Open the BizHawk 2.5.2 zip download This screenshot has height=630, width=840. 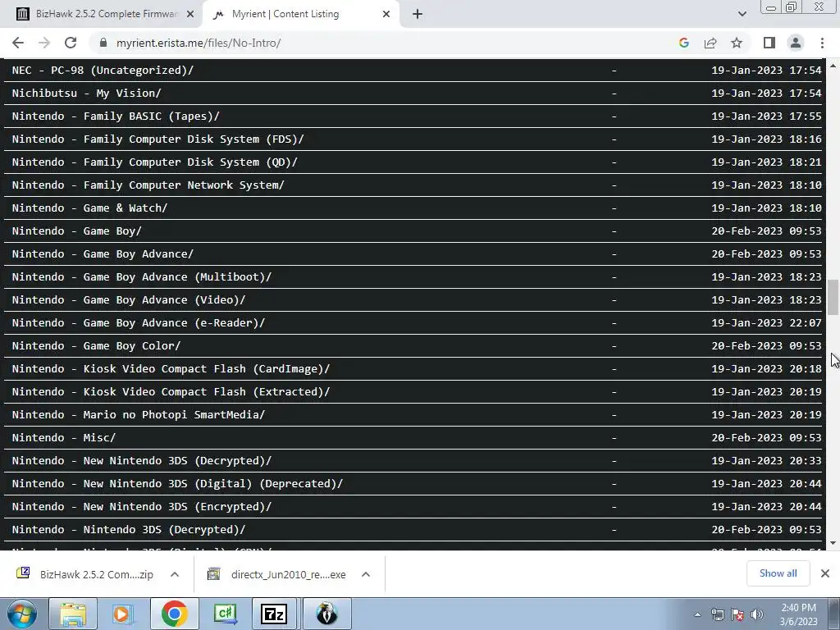tap(85, 574)
